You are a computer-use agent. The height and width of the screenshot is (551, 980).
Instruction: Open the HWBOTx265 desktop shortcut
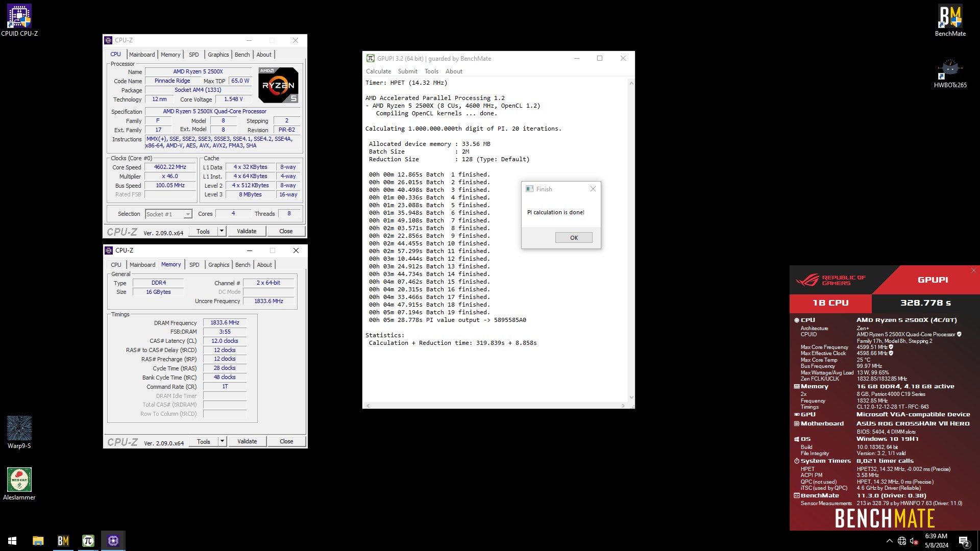point(950,74)
